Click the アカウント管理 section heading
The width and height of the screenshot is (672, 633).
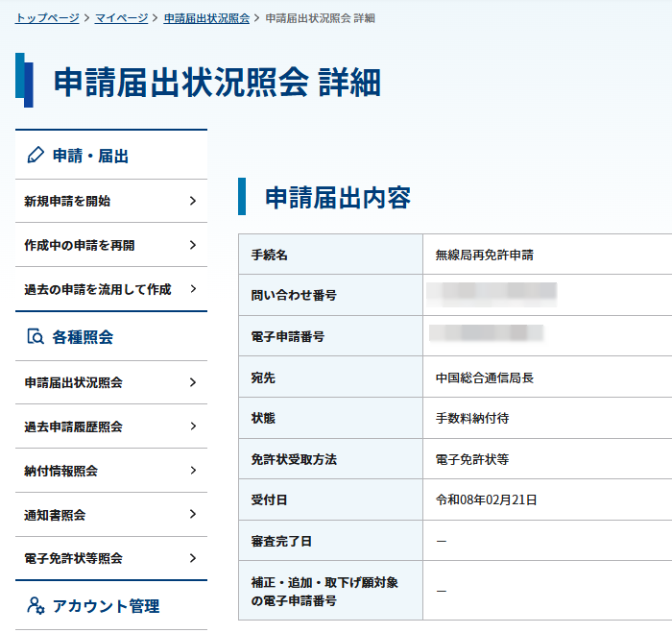(106, 606)
